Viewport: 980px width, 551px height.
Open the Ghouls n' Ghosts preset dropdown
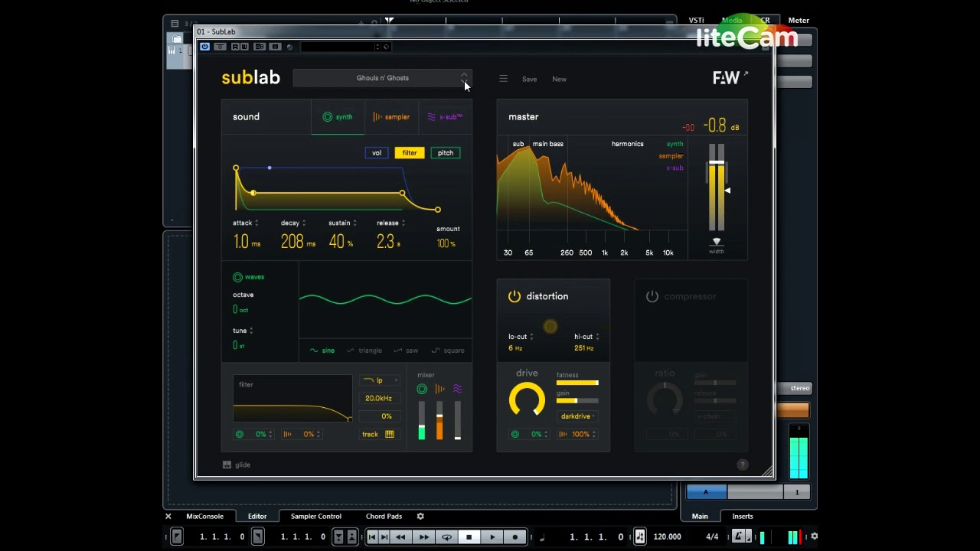(x=382, y=78)
